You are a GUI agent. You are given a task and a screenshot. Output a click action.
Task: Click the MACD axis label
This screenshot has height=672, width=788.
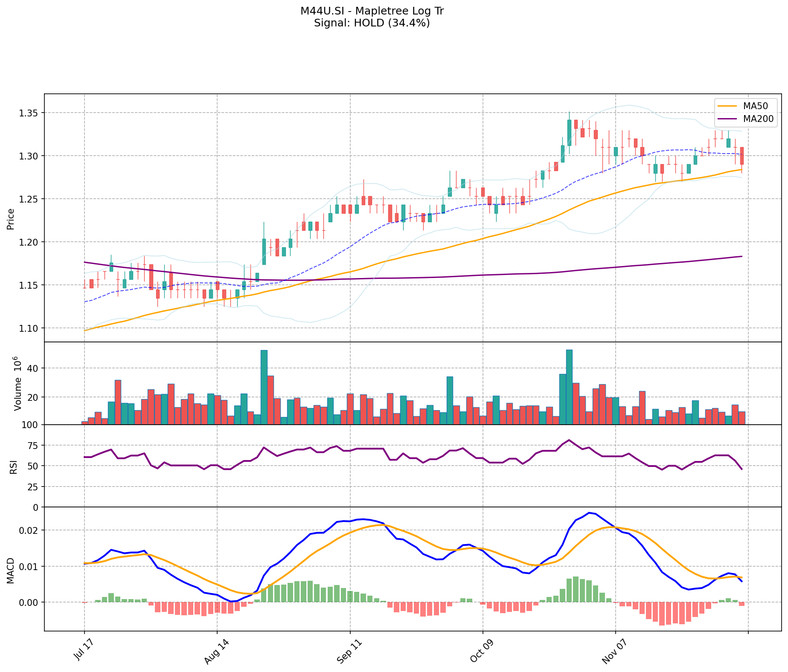click(11, 571)
